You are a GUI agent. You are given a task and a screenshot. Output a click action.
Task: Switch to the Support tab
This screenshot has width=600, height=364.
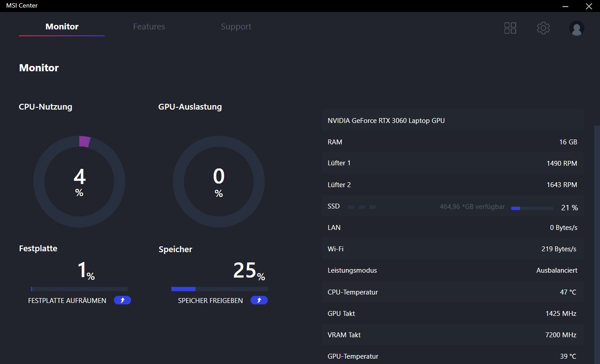[x=236, y=27]
